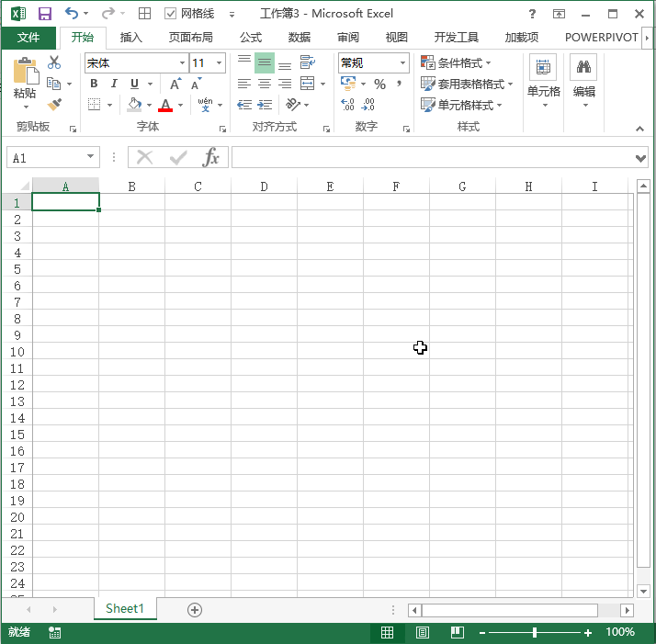Switch to the 数据 Data tab
Viewport: 656px width, 644px height.
pos(300,38)
